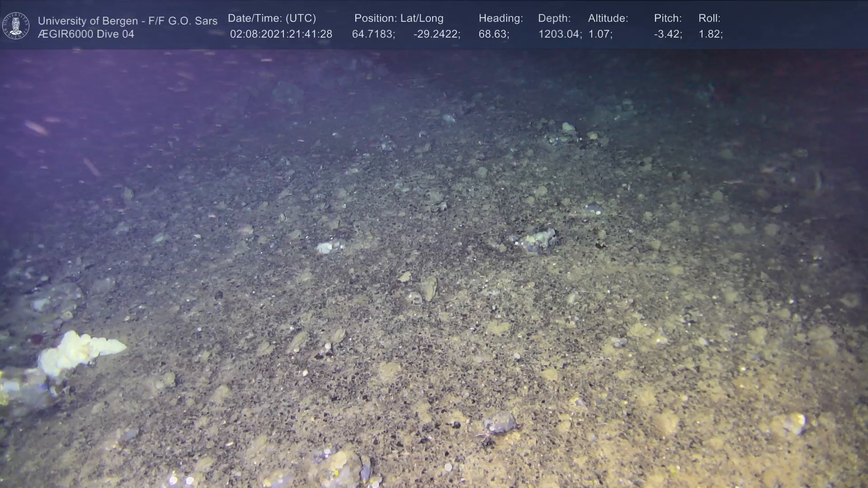This screenshot has height=488, width=868.
Task: Click the Depth label
Action: click(554, 19)
